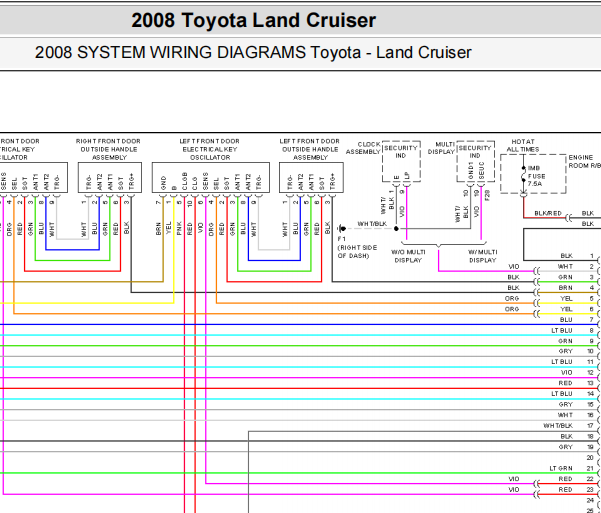Click the "GRY" label at wire 15
Image resolution: width=601 pixels, height=513 pixels.
point(565,404)
